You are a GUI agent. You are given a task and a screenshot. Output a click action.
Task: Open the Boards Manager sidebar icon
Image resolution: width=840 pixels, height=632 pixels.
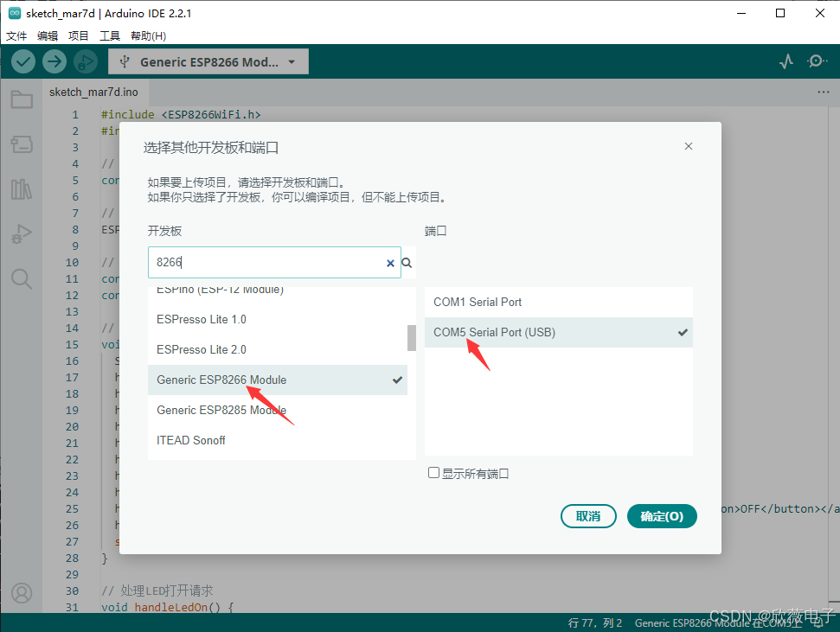(x=22, y=144)
